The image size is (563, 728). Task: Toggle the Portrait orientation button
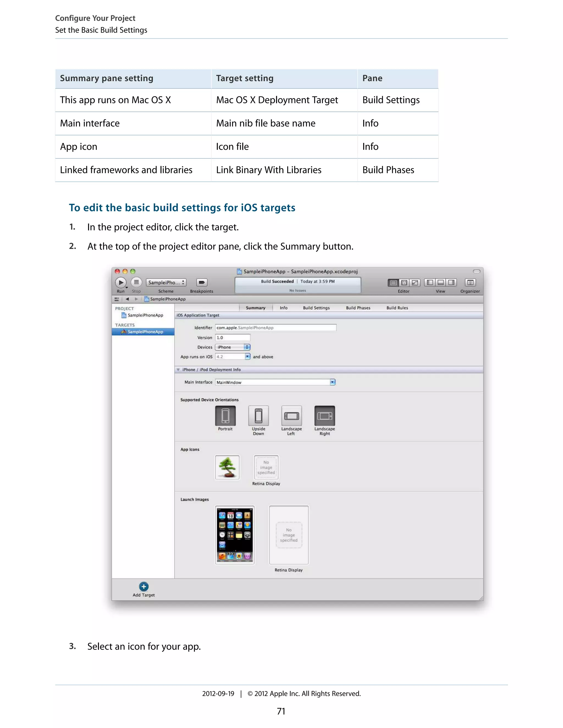225,416
